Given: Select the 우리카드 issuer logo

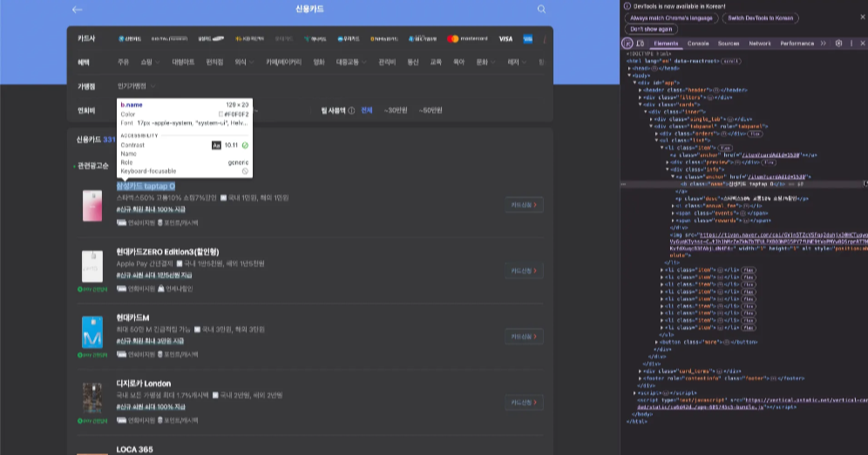Looking at the screenshot, I should [x=349, y=38].
